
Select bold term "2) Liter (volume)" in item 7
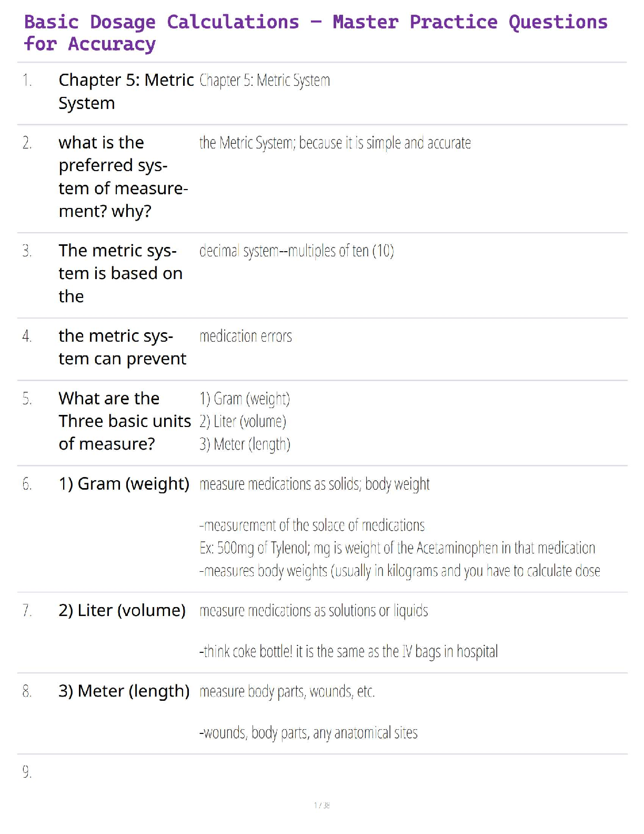click(122, 611)
